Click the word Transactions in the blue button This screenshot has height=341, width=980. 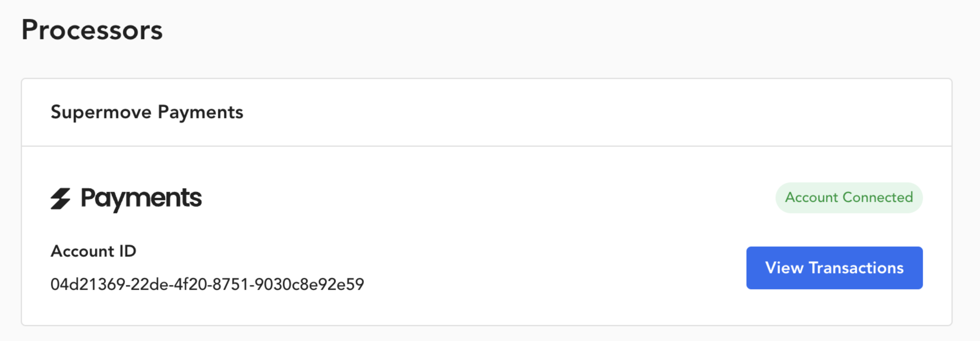[856, 268]
